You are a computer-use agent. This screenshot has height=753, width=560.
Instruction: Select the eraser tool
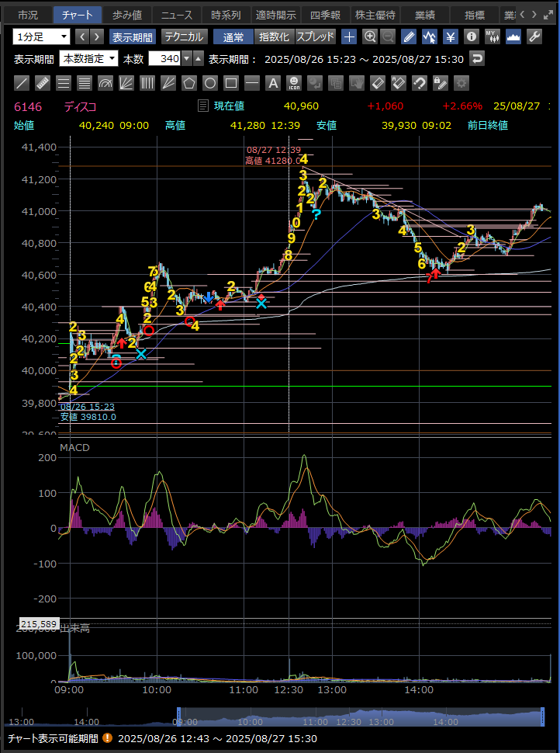pos(379,83)
